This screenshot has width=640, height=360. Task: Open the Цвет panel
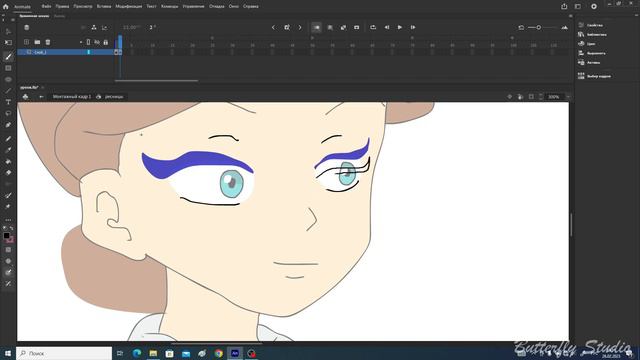click(587, 44)
